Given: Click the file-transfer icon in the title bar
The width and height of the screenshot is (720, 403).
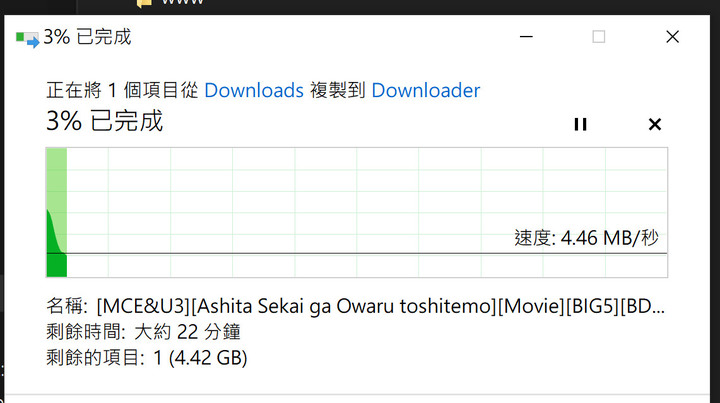Looking at the screenshot, I should coord(28,39).
